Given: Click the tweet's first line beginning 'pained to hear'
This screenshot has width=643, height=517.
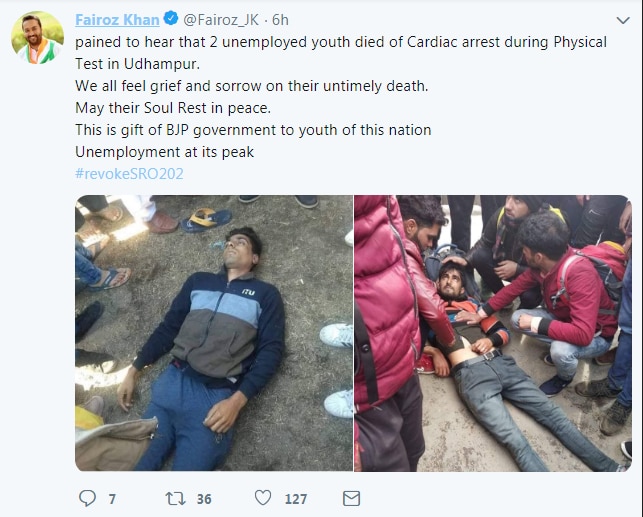Looking at the screenshot, I should point(341,42).
